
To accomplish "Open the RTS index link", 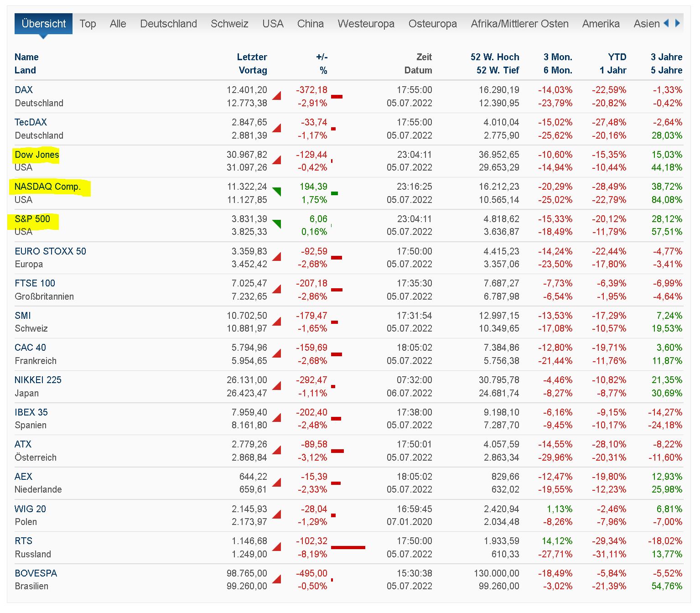I will click(23, 541).
